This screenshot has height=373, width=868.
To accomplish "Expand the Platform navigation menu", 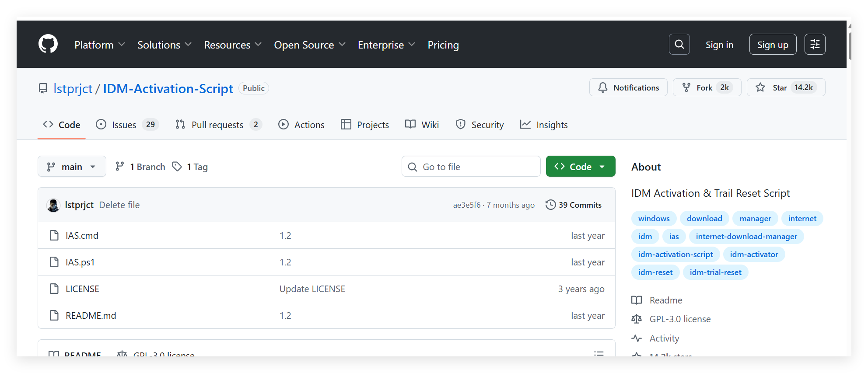I will point(99,45).
